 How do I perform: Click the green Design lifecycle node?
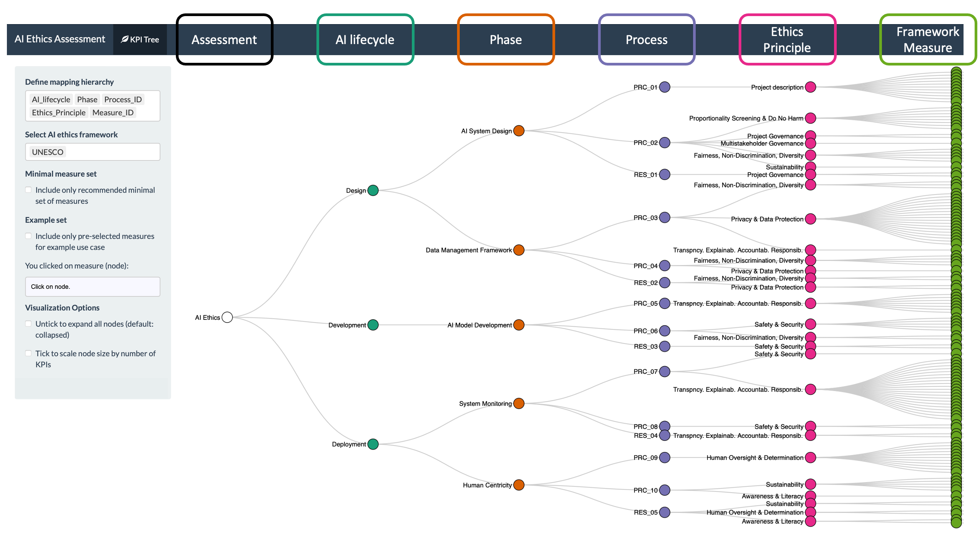point(373,190)
